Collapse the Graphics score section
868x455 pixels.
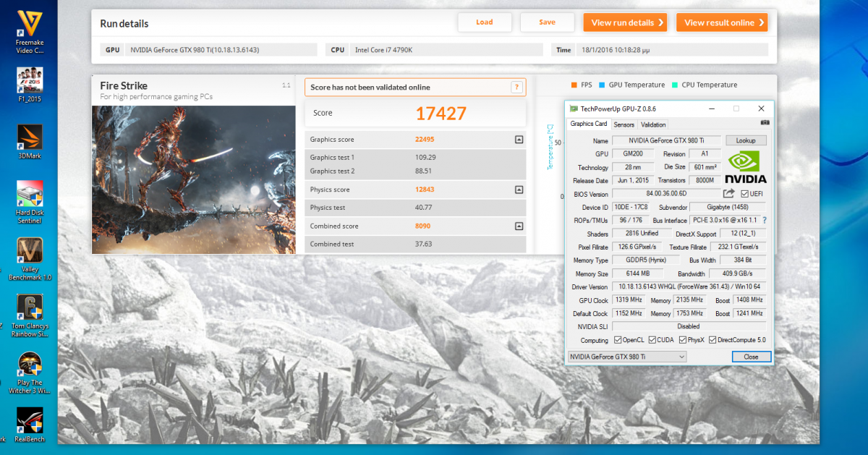point(519,140)
